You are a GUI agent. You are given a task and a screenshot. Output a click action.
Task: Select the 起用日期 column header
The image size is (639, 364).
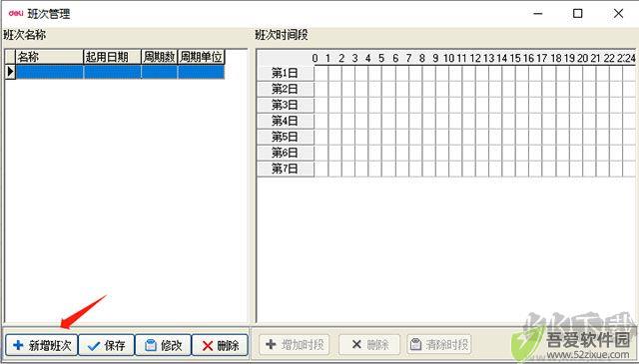113,57
